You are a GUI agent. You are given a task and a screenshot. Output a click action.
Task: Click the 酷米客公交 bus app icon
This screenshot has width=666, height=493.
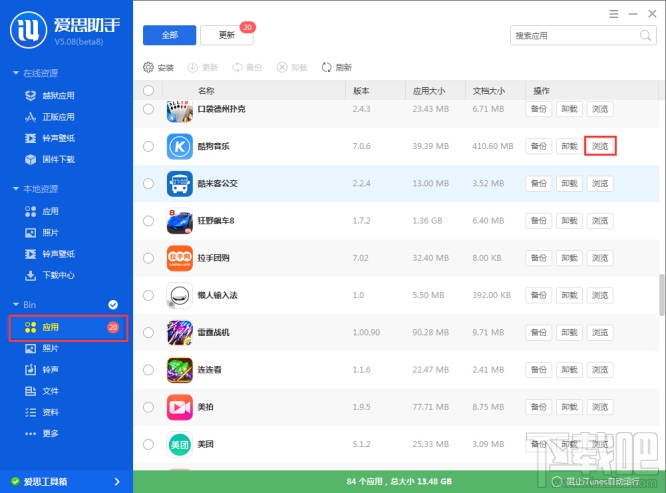point(180,184)
